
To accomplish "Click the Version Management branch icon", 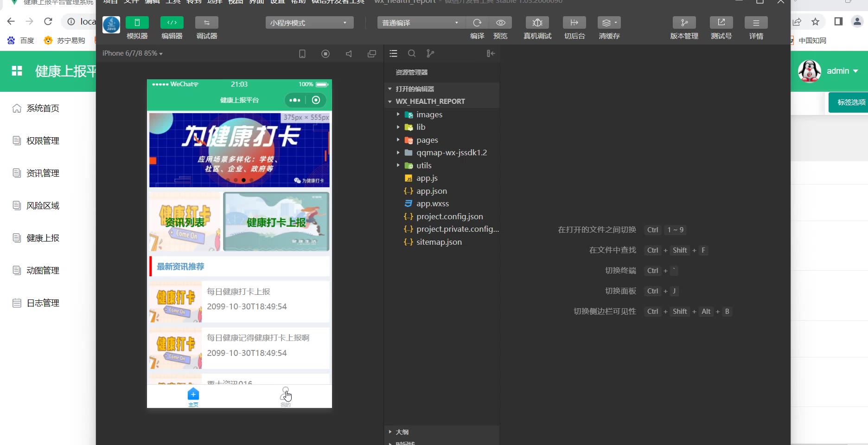I will coord(684,23).
